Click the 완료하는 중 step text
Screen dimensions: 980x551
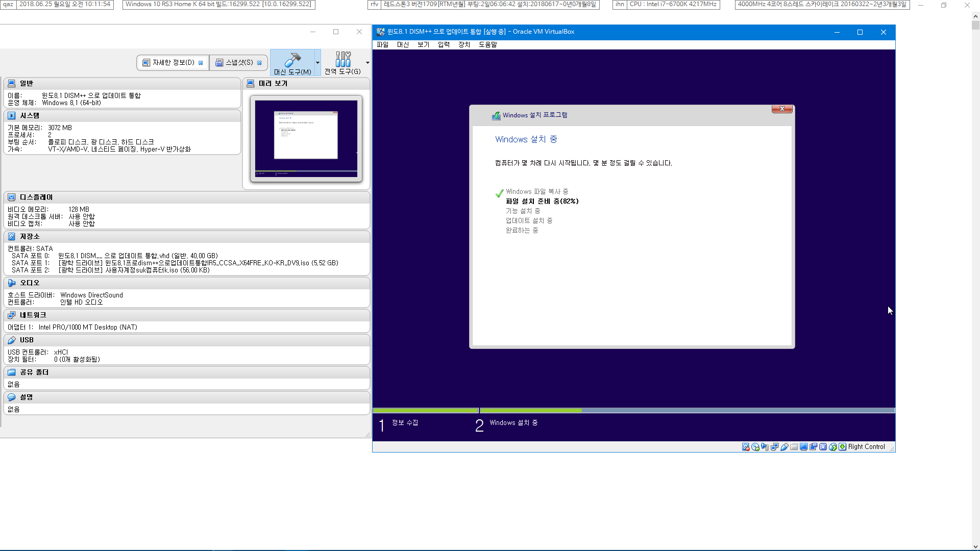point(522,231)
